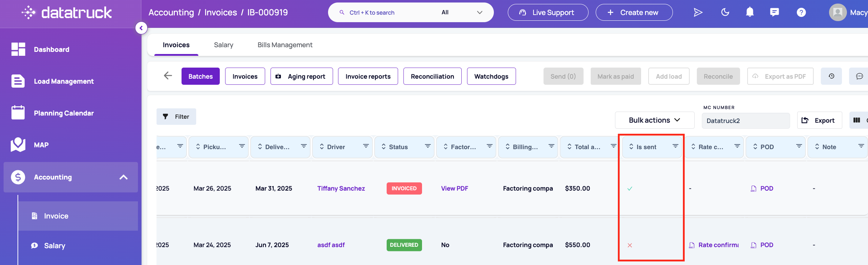Sort by the Is sent column

coord(631,147)
